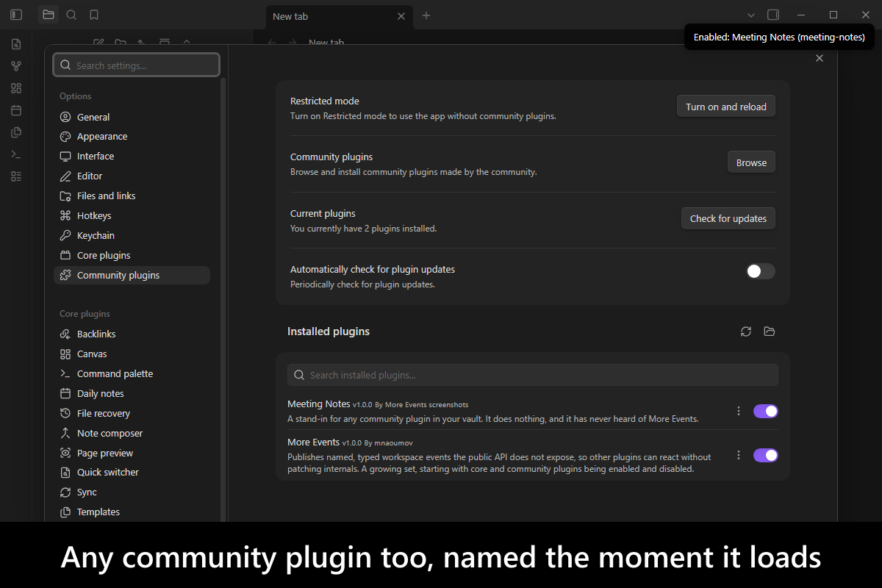882x588 pixels.
Task: Dismiss the Enabled: Meeting Notes notice
Action: (x=779, y=37)
